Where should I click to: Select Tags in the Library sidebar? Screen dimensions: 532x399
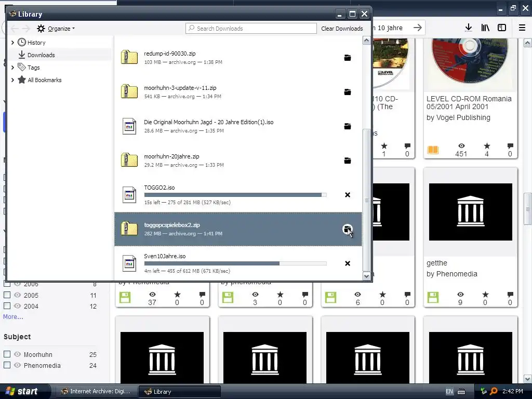[x=34, y=68]
